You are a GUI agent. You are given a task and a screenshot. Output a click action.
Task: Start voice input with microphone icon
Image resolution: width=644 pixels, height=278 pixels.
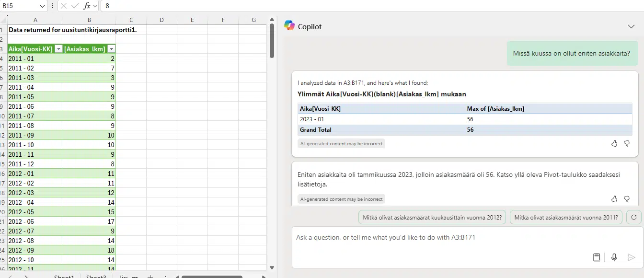click(614, 257)
